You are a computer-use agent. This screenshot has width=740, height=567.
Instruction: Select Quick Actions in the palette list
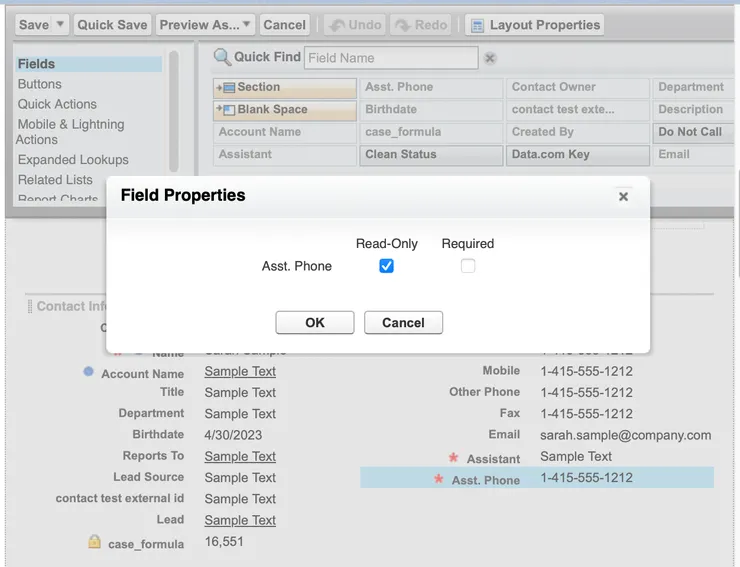click(57, 104)
